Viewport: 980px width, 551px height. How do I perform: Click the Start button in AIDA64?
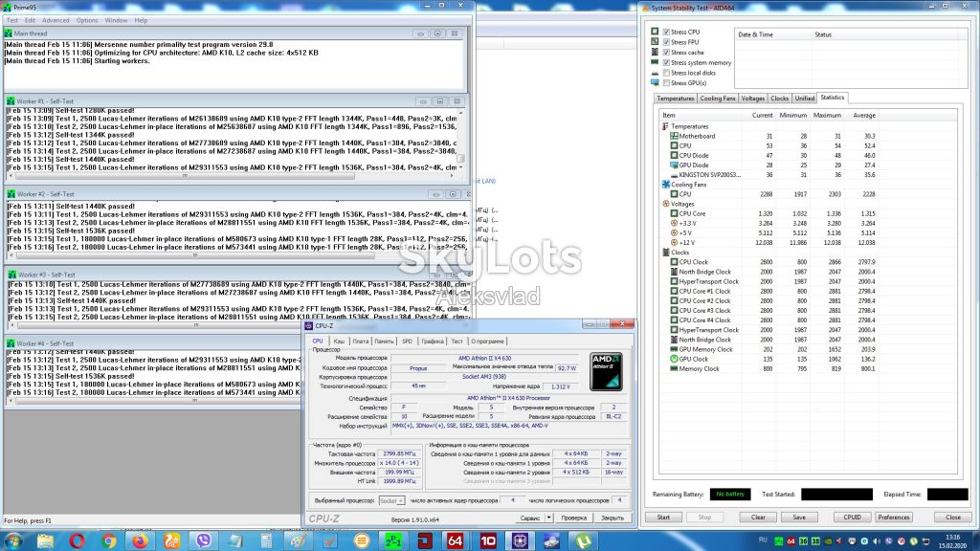tap(663, 518)
